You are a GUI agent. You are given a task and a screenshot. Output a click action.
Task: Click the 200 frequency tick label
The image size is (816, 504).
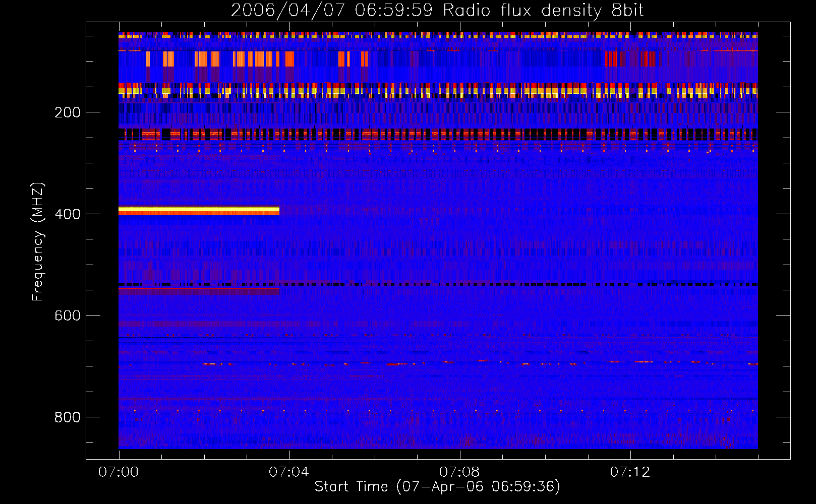(x=68, y=112)
